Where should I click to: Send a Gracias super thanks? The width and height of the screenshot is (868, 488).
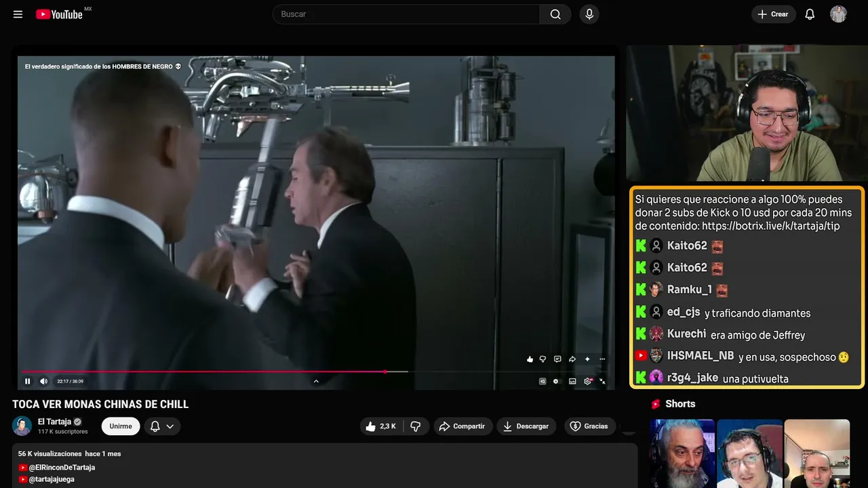589,426
